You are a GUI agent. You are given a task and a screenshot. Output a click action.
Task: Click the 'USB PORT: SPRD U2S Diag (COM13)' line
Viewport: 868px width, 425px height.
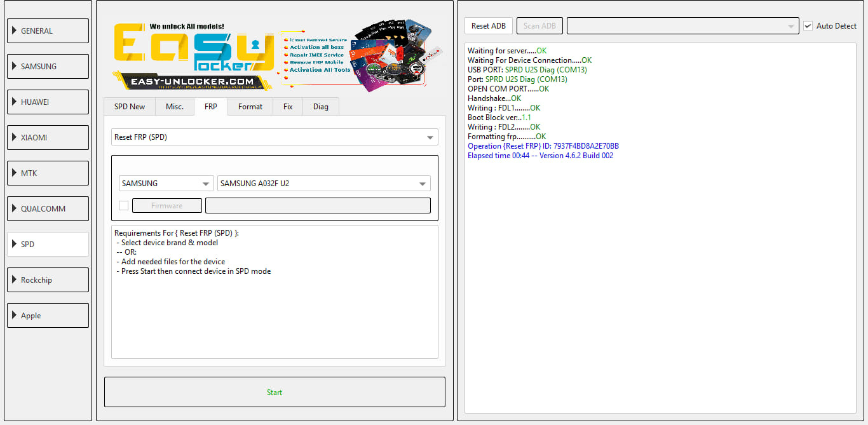click(x=527, y=70)
